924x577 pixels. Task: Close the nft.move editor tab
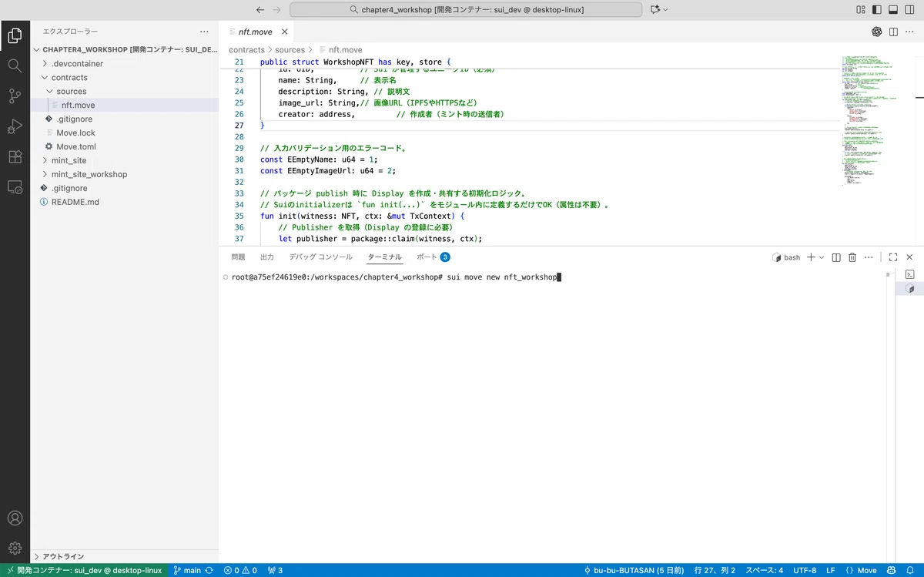point(285,32)
